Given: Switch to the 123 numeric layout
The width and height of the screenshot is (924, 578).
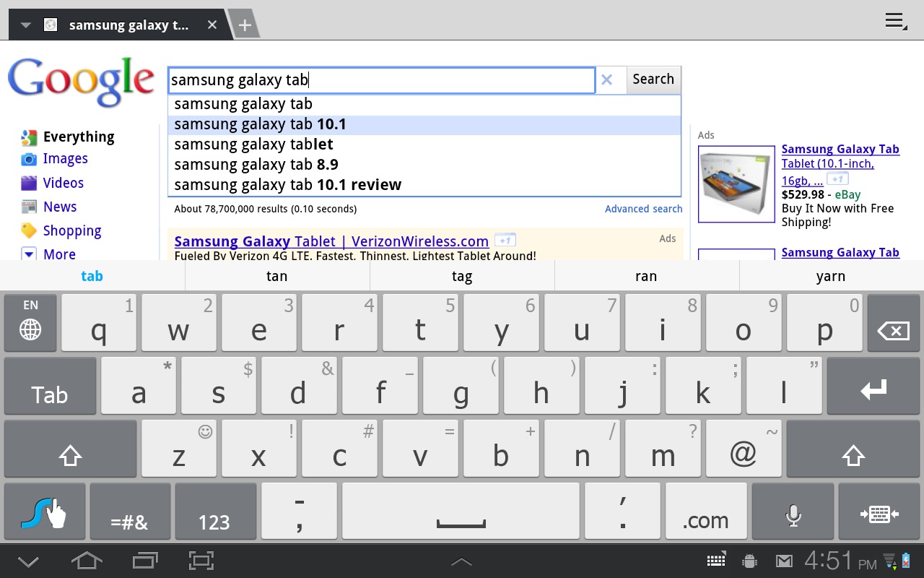Looking at the screenshot, I should (x=215, y=512).
